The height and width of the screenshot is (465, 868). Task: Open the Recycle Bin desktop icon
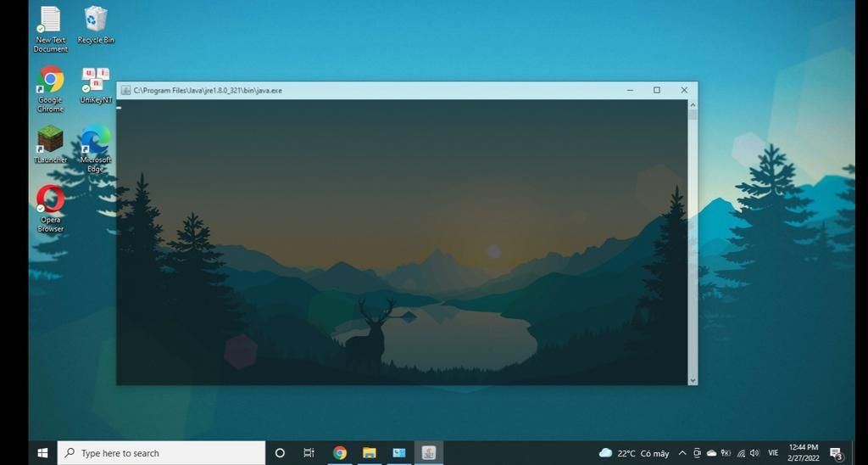96,25
